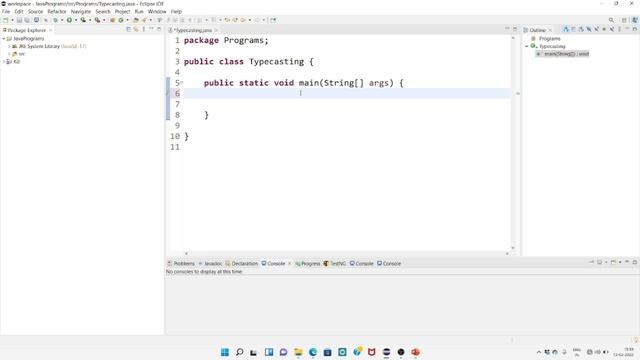This screenshot has height=360, width=640.
Task: Open the New dropdown arrow in toolbar
Action: click(12, 20)
